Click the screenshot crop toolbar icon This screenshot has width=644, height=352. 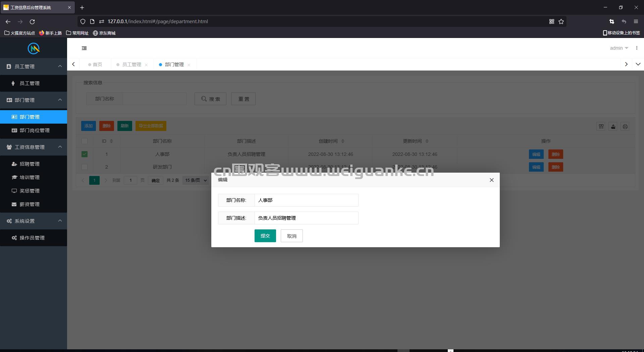(x=611, y=21)
